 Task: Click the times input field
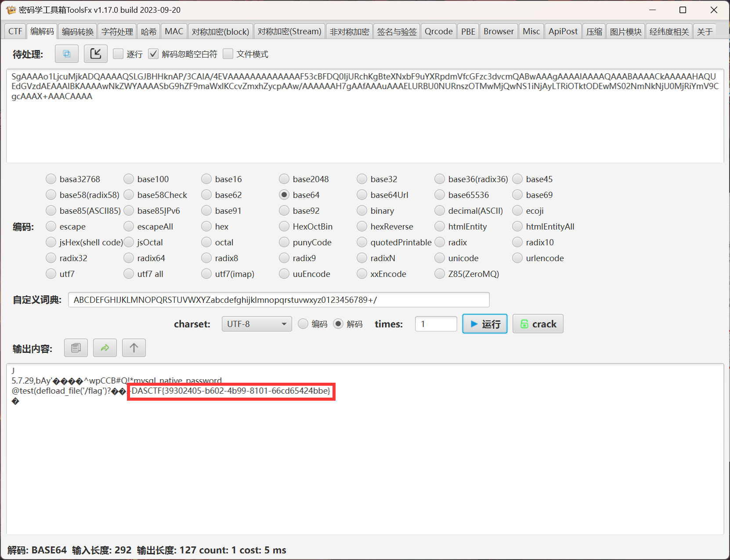pos(436,324)
